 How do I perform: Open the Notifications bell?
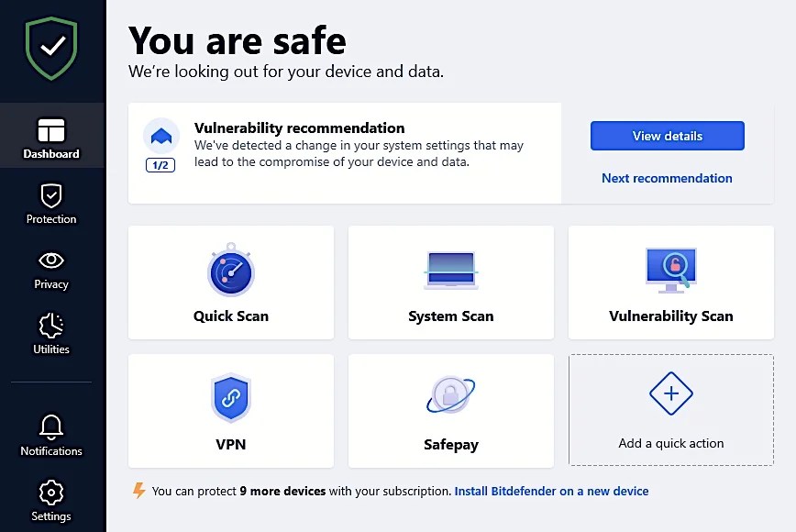click(x=50, y=433)
